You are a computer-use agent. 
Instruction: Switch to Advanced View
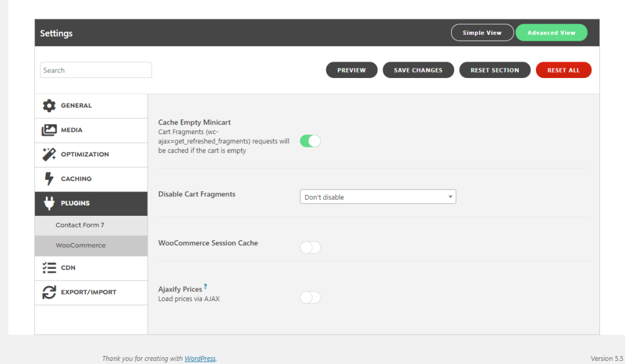click(551, 33)
